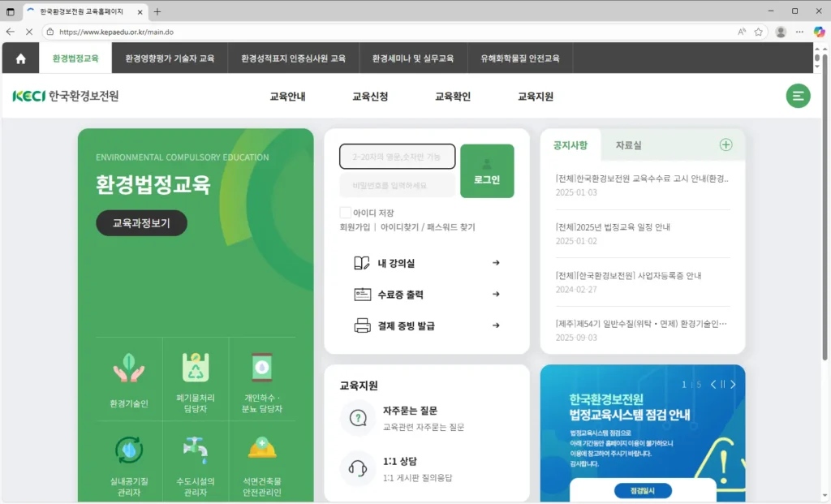This screenshot has width=831, height=504.
Task: Switch to the 자료실 tab
Action: pyautogui.click(x=629, y=144)
